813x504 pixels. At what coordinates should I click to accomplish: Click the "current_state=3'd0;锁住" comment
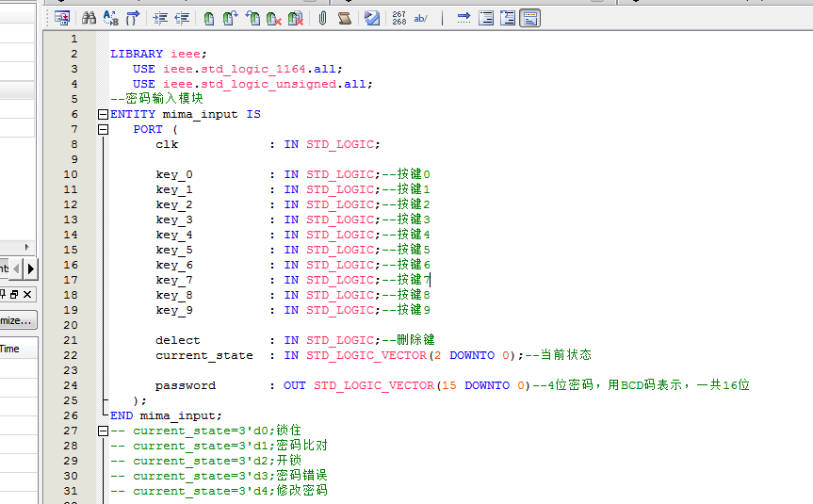tap(218, 431)
